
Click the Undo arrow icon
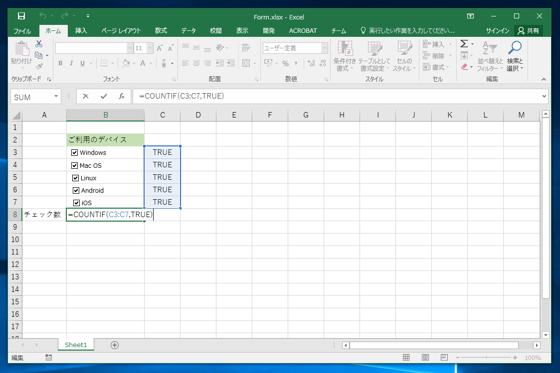tap(43, 16)
